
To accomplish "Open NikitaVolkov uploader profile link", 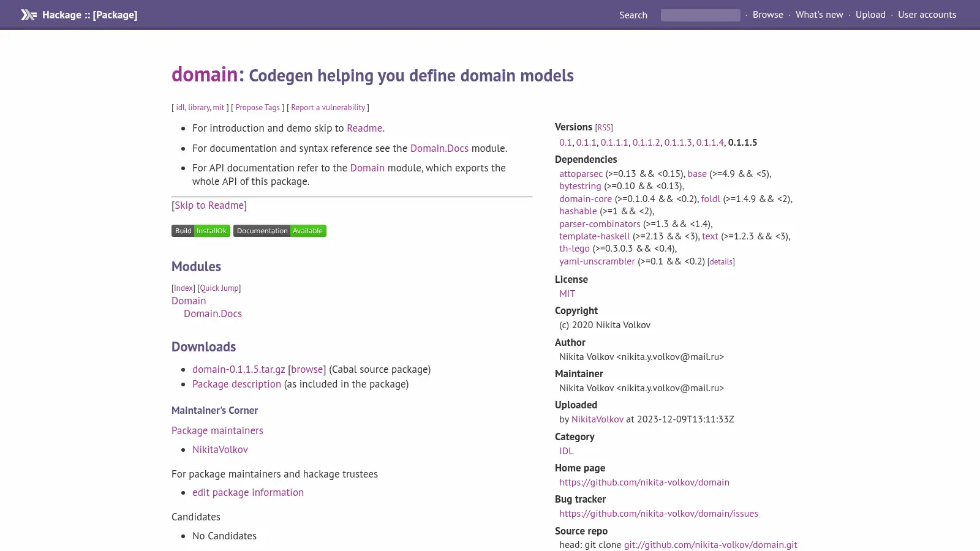I will [597, 419].
